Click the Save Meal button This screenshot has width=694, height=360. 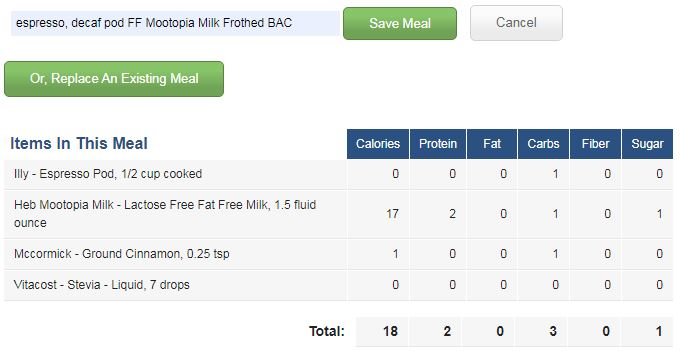point(400,23)
